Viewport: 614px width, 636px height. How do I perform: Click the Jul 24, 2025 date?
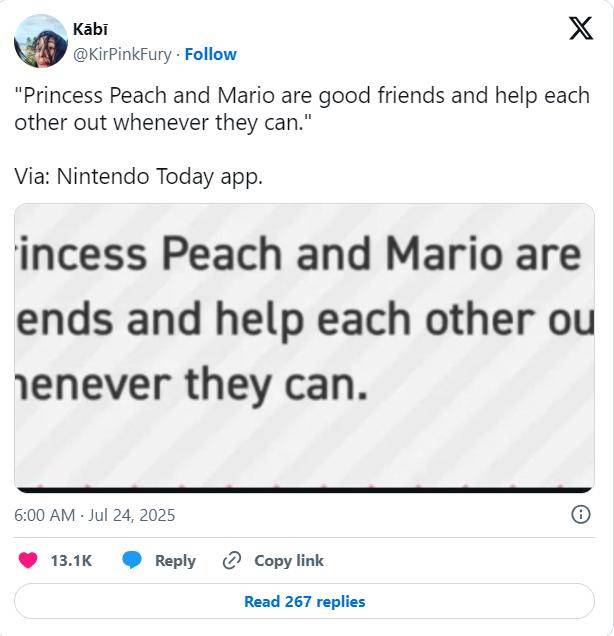point(131,516)
